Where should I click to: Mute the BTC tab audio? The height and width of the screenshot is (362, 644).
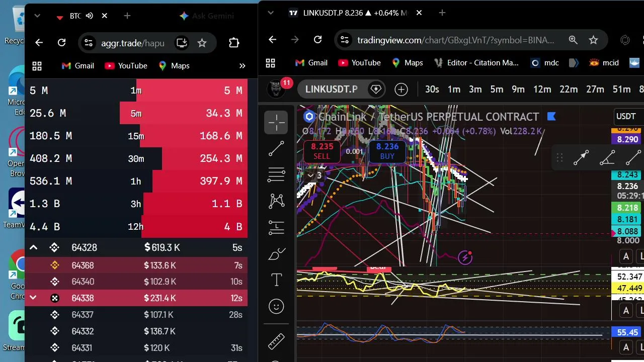(90, 16)
